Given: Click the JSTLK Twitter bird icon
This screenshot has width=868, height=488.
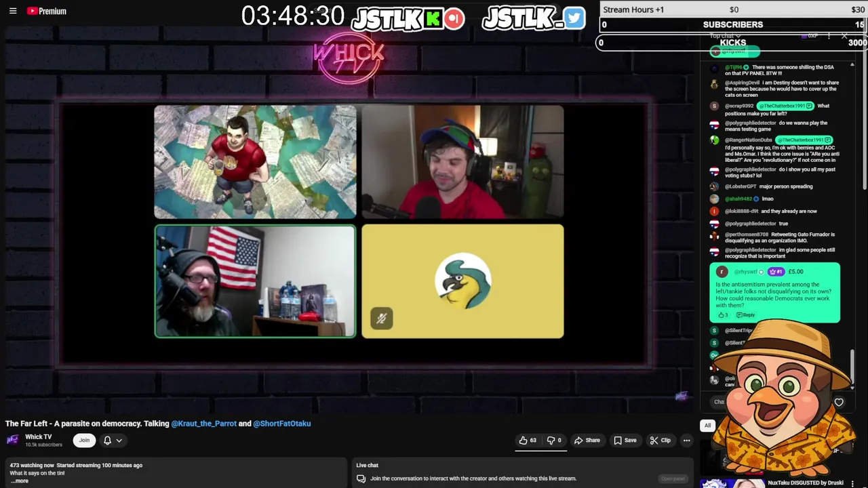Looking at the screenshot, I should click(574, 18).
